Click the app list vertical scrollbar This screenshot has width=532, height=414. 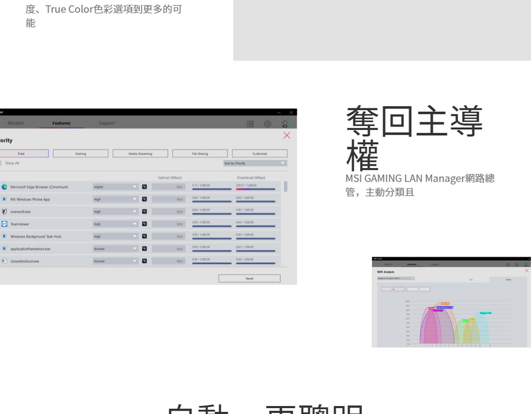(286, 187)
